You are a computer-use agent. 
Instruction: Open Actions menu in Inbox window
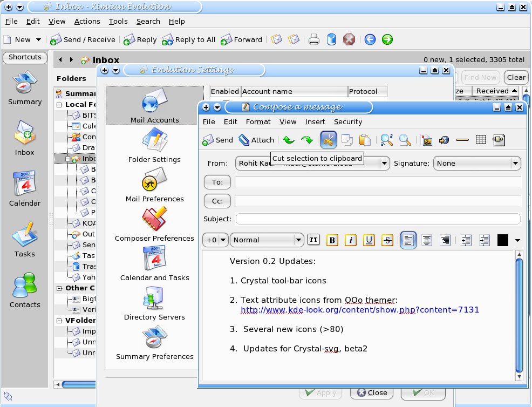(87, 22)
